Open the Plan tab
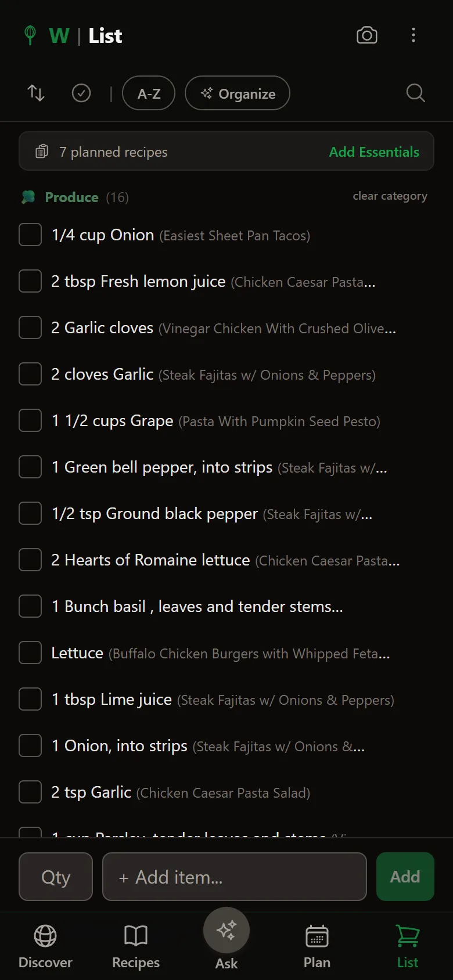Image resolution: width=453 pixels, height=980 pixels. point(317,945)
